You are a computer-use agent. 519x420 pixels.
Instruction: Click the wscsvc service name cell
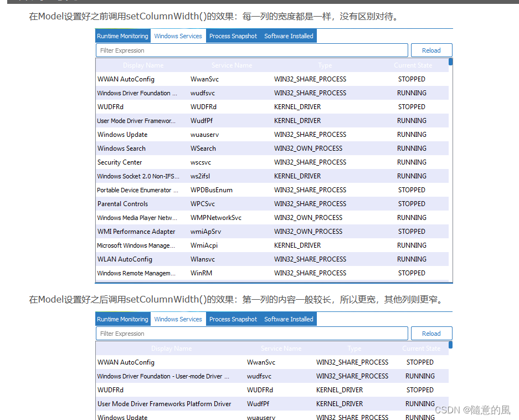tap(201, 162)
